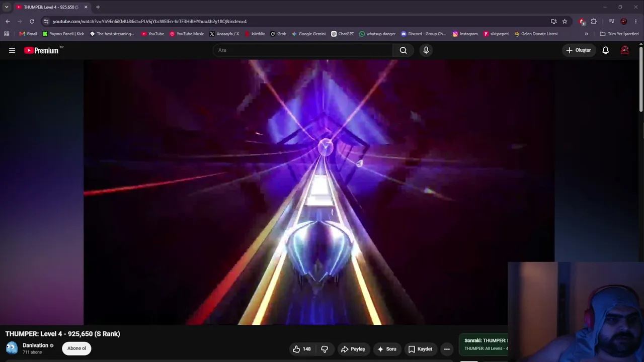Open the Chrome profile avatar
This screenshot has width=644, height=362.
point(624,21)
